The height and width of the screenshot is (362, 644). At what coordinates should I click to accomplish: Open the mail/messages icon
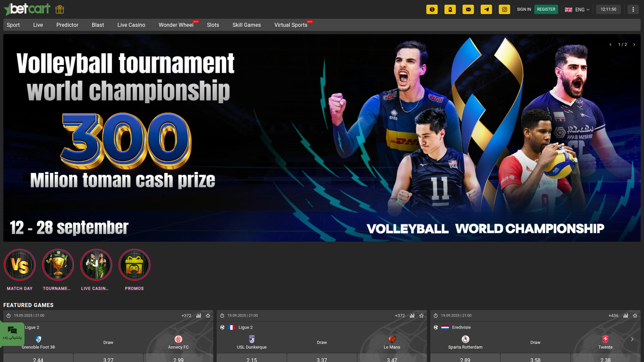468,9
